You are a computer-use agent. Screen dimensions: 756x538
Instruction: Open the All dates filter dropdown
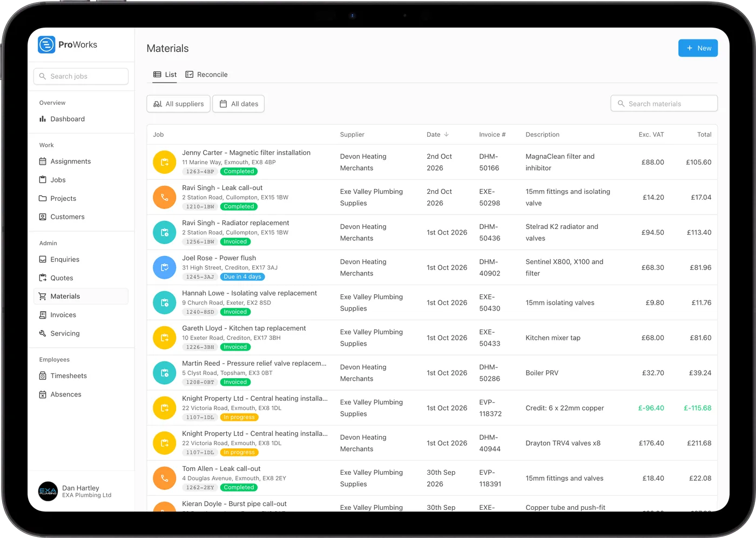tap(239, 104)
